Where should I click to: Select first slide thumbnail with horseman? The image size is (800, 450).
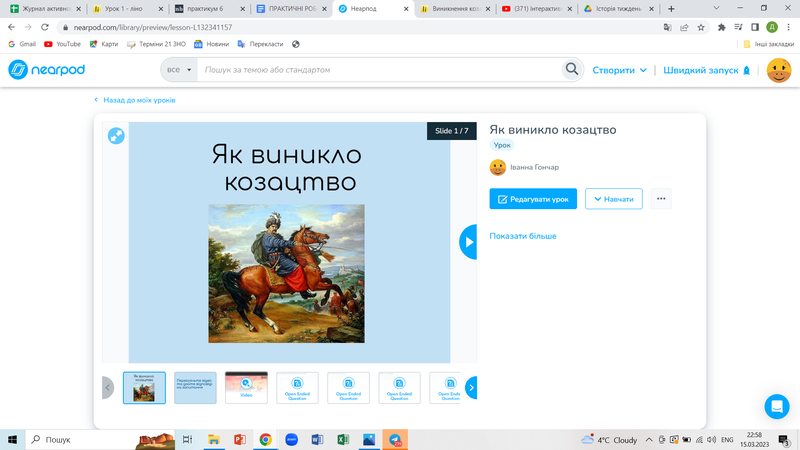144,388
